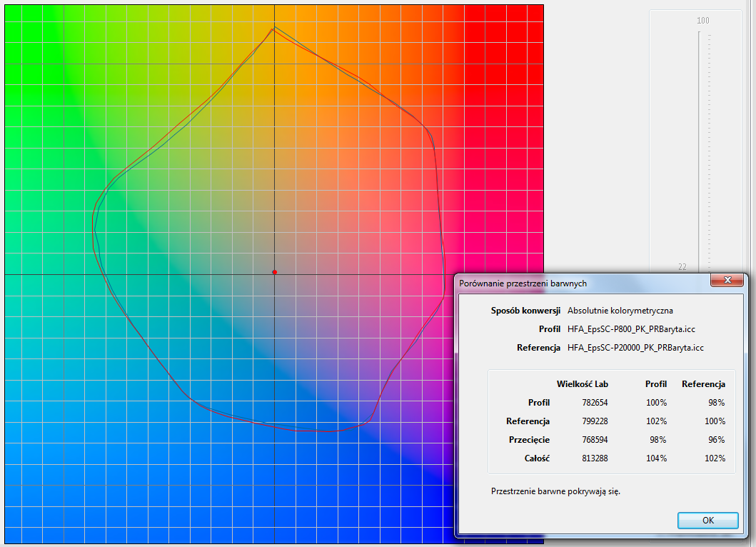Click the slider scale label 22
This screenshot has width=756, height=547.
pyautogui.click(x=682, y=267)
